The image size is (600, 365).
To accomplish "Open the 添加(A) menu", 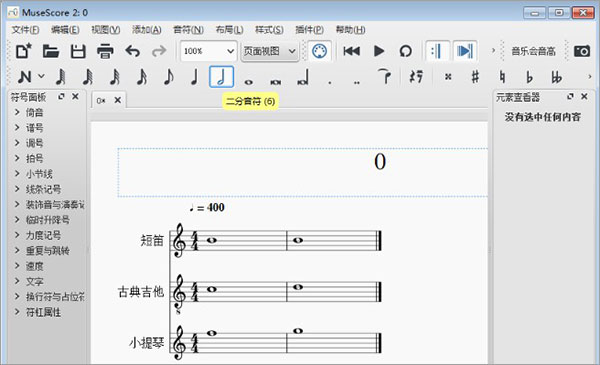I will tap(147, 29).
